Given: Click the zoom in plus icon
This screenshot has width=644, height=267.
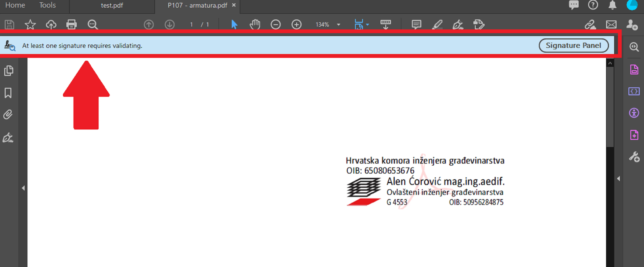Looking at the screenshot, I should click(x=296, y=25).
